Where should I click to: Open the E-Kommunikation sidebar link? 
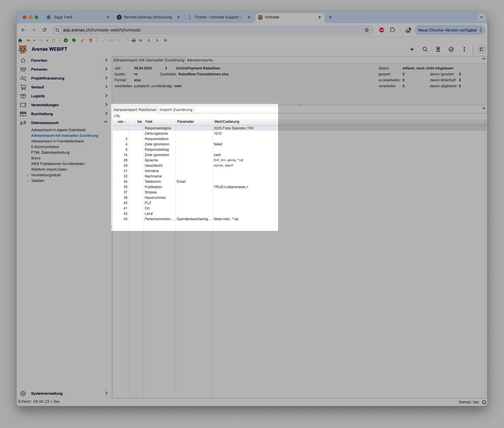45,147
